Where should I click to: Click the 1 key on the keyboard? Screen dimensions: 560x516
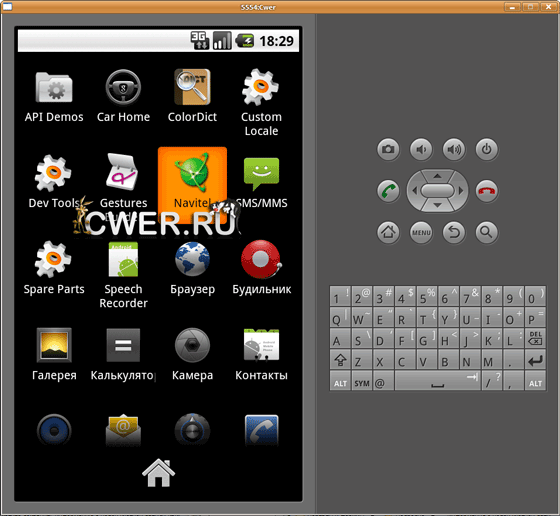click(340, 296)
